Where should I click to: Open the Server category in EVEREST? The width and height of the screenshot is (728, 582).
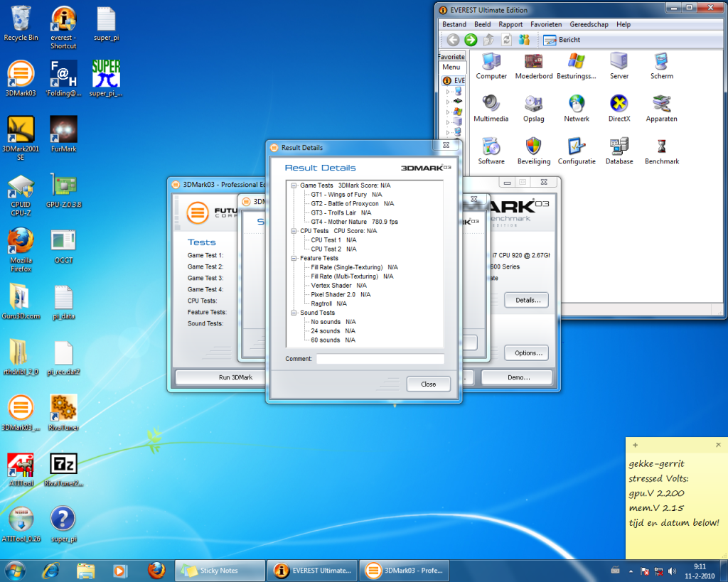[x=619, y=66]
